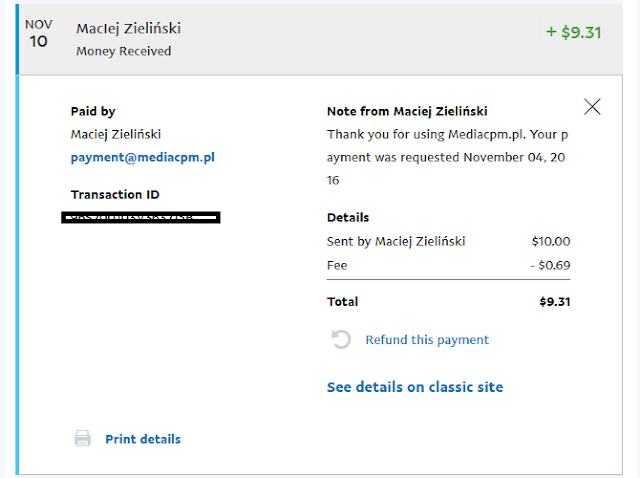
Task: Open the Print details link
Action: click(x=143, y=439)
